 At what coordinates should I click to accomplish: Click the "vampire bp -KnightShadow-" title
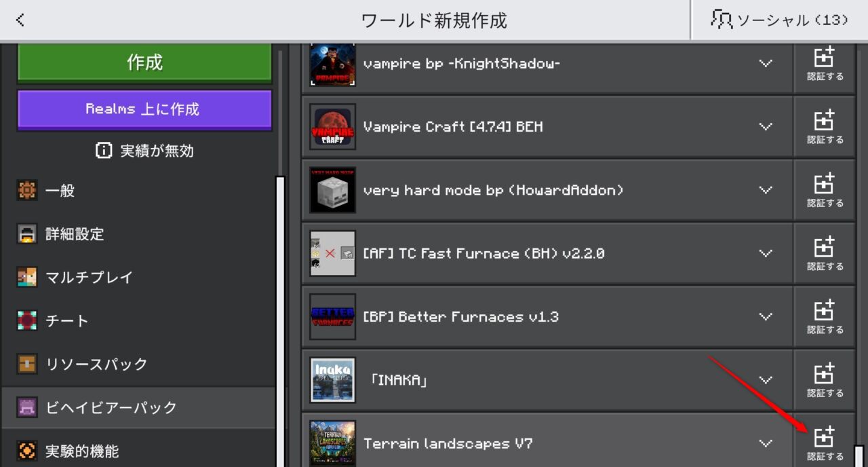coord(461,64)
